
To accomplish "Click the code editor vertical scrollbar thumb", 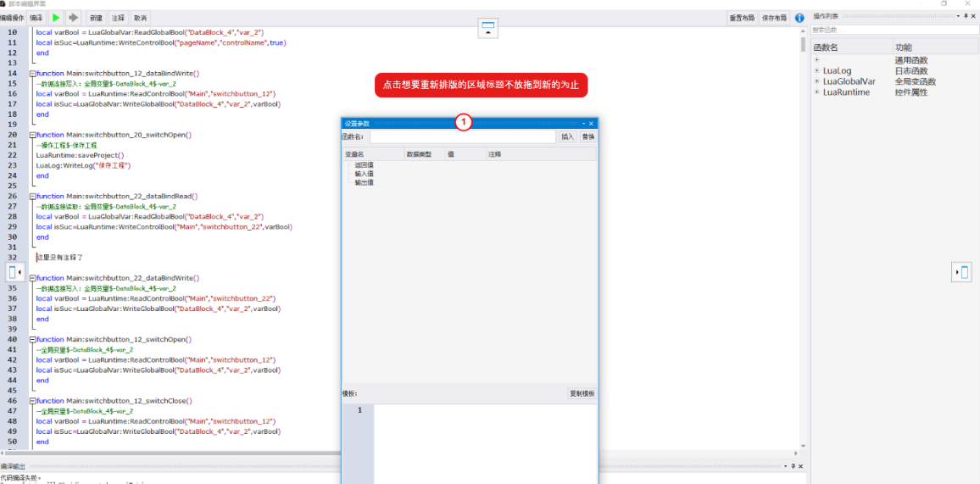I will click(803, 45).
